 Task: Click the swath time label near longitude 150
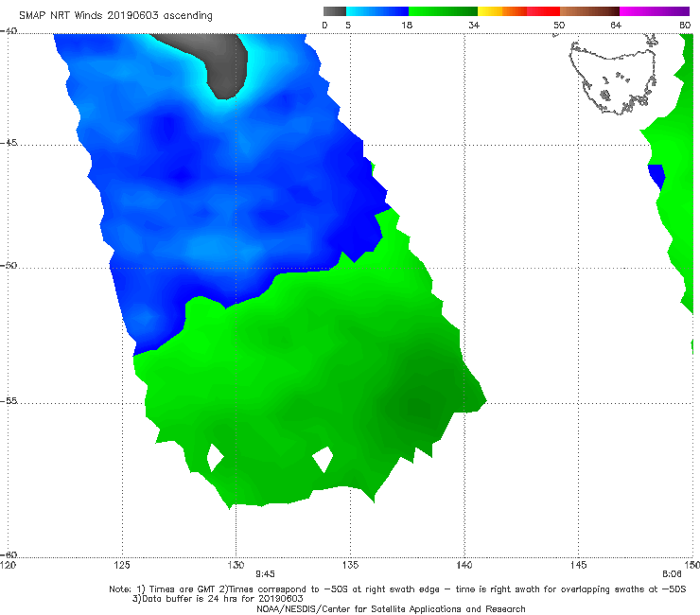point(672,574)
